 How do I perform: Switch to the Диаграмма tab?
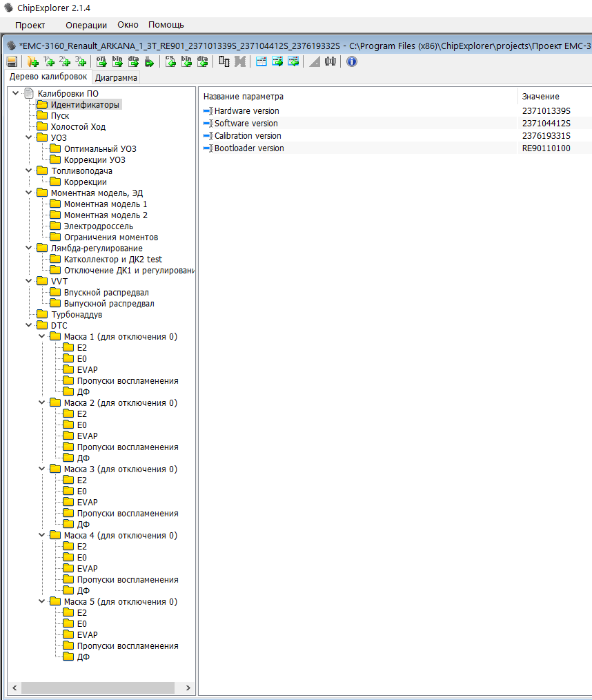coord(116,77)
